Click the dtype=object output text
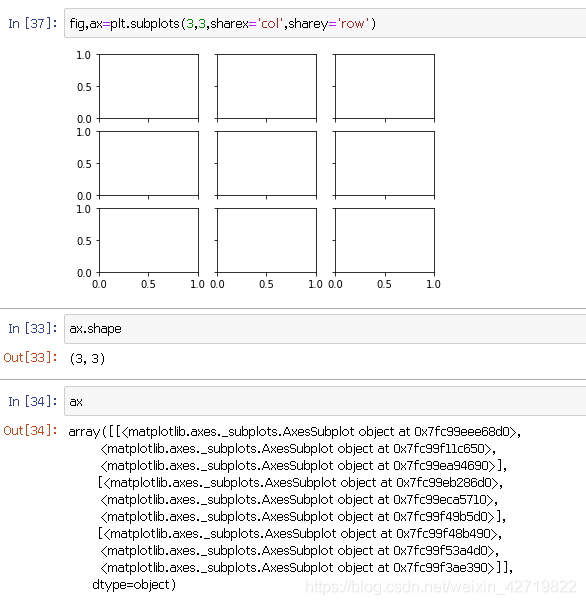Screen dimensions: 586x605 pos(134,585)
